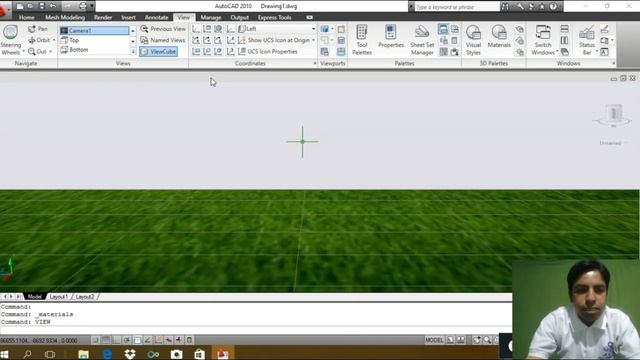Click the Save icon in quick access toolbar

(x=42, y=6)
